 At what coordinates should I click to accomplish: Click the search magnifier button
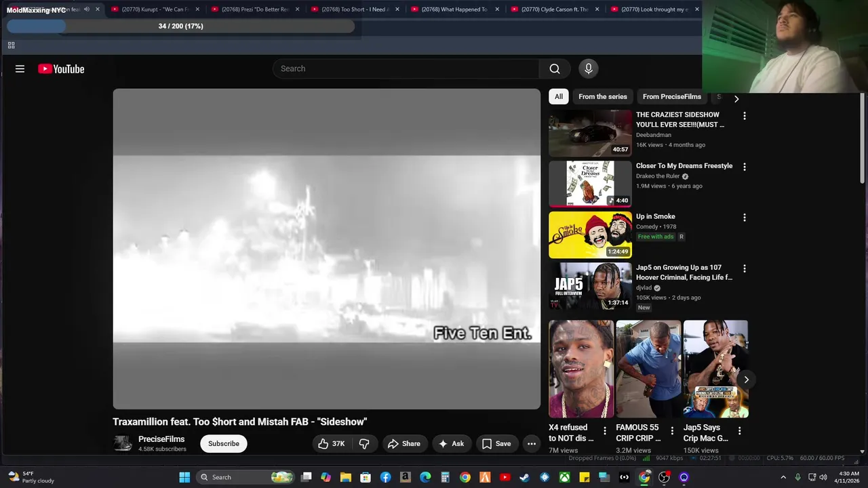555,68
